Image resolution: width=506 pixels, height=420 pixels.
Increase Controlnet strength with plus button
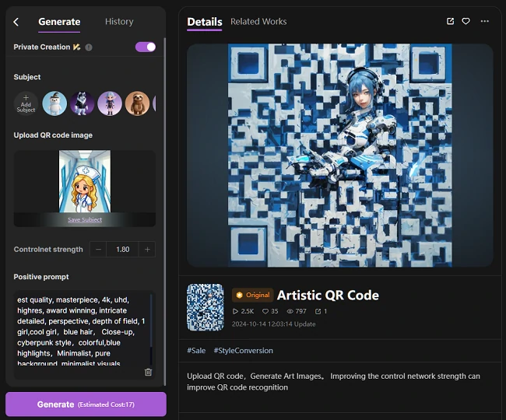147,249
